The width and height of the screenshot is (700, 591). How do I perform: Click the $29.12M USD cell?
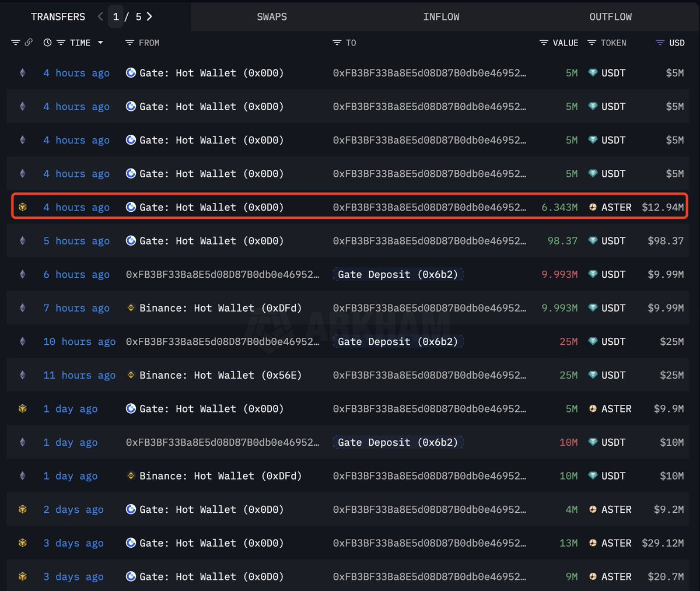pyautogui.click(x=663, y=543)
